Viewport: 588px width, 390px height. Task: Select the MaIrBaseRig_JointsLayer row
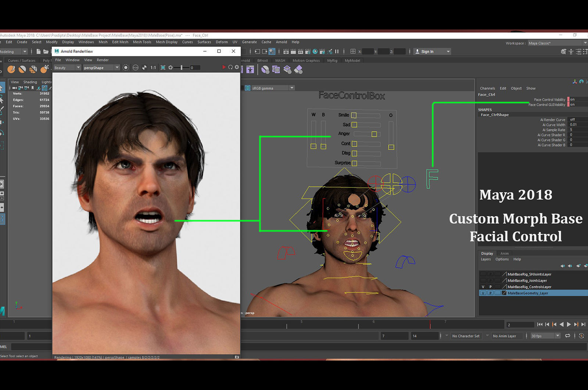tap(533, 280)
